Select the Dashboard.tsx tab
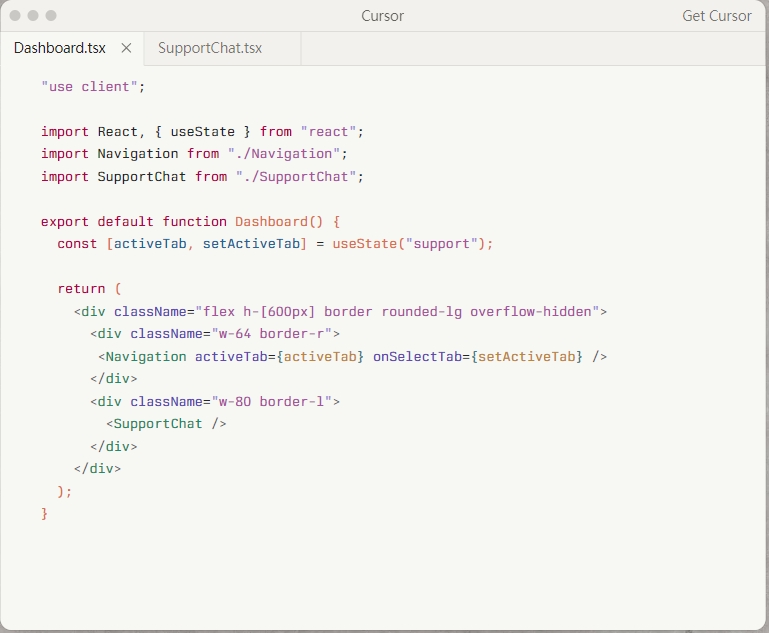 coord(60,48)
